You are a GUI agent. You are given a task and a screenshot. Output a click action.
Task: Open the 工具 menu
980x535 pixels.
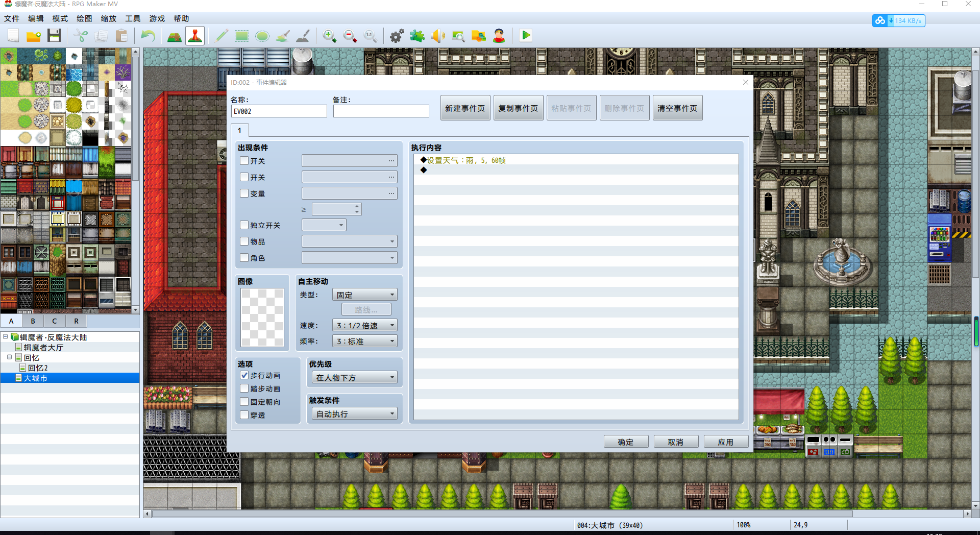coord(133,18)
